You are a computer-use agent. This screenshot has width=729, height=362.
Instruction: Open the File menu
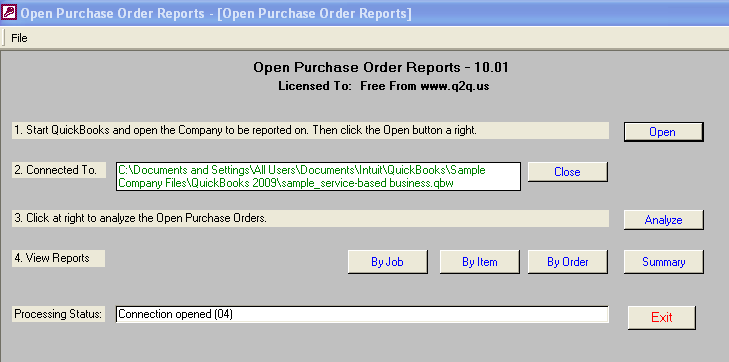[19, 38]
